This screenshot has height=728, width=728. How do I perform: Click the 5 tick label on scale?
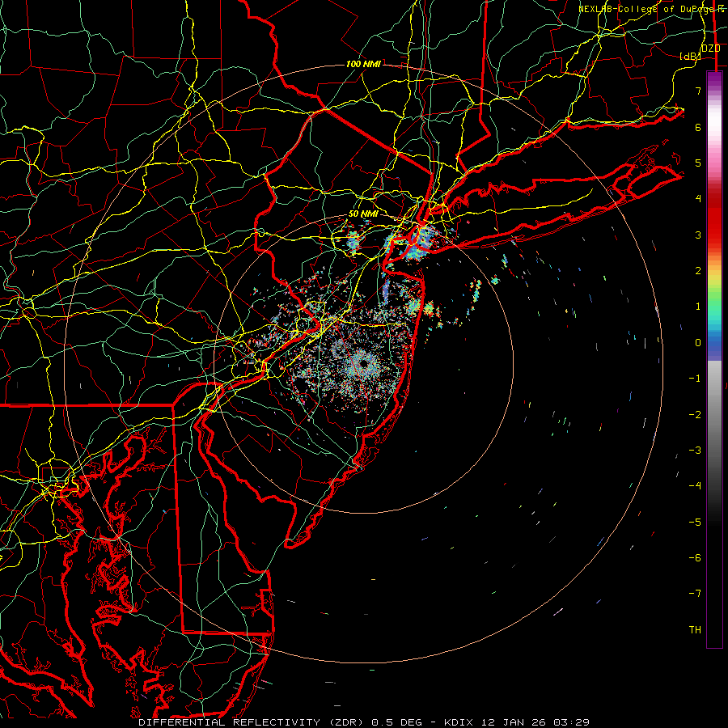coord(698,163)
